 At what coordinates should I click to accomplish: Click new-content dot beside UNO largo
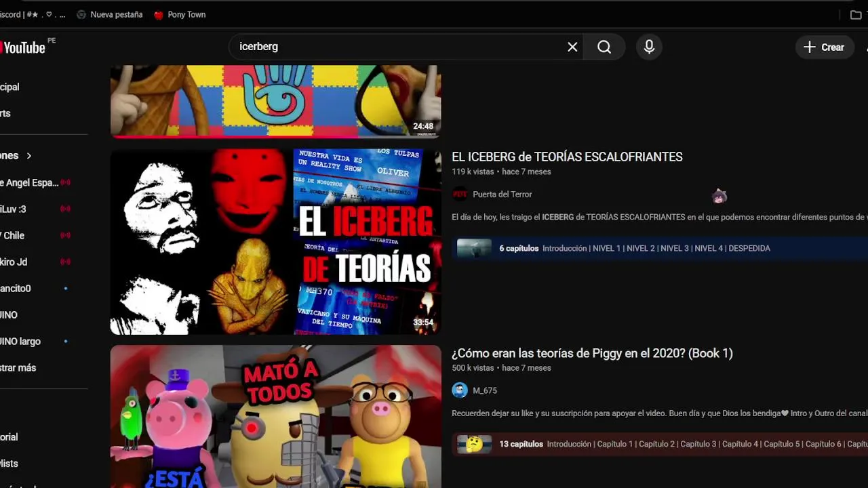point(66,341)
